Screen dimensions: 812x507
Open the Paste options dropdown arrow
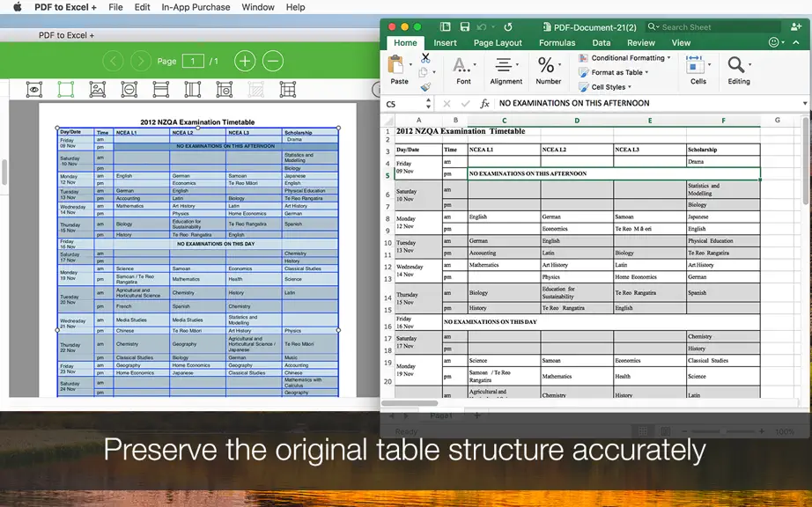click(x=410, y=64)
